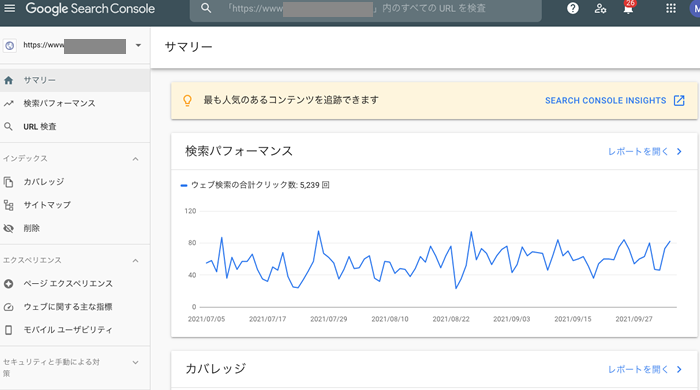Viewport: 700px width, 390px height.
Task: Open the カバレッジ card report link
Action: click(x=645, y=369)
